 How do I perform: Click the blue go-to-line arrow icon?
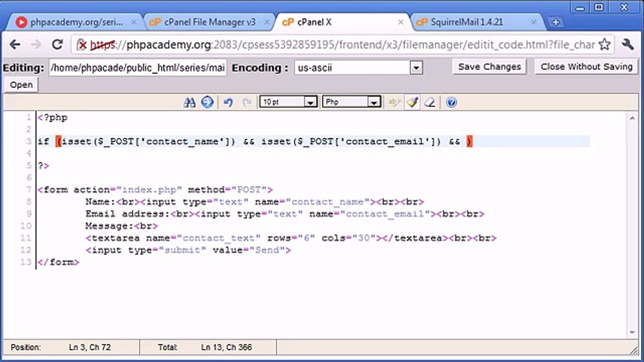point(207,102)
